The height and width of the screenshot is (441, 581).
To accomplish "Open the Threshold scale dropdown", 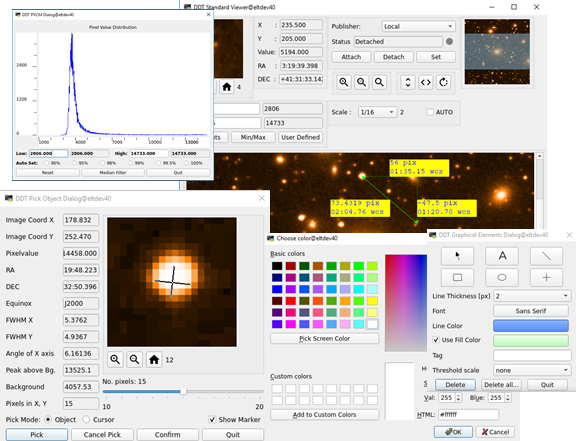I will point(532,370).
